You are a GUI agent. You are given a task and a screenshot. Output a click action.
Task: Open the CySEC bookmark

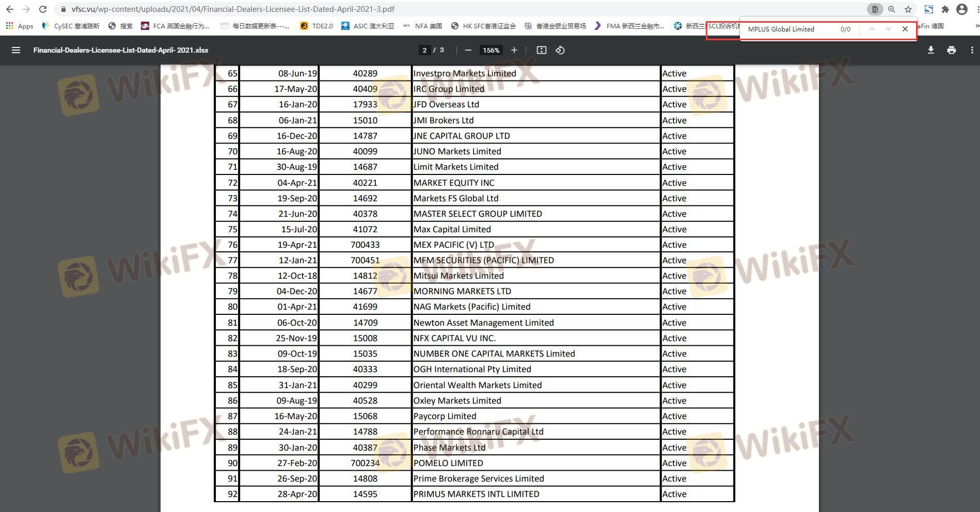[71, 26]
